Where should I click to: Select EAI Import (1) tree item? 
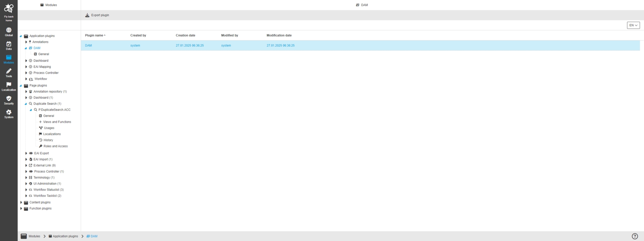pos(43,159)
